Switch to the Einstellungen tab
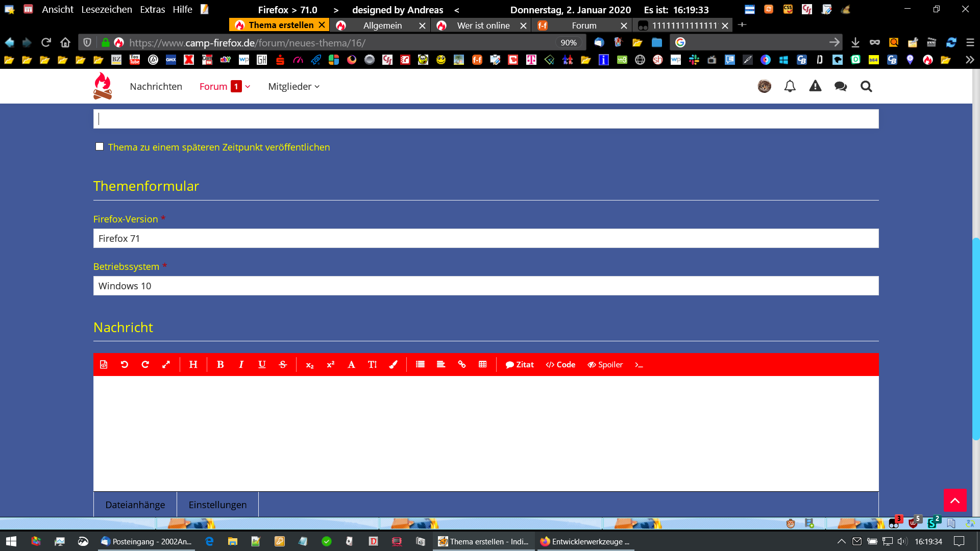Image resolution: width=980 pixels, height=551 pixels. [217, 505]
